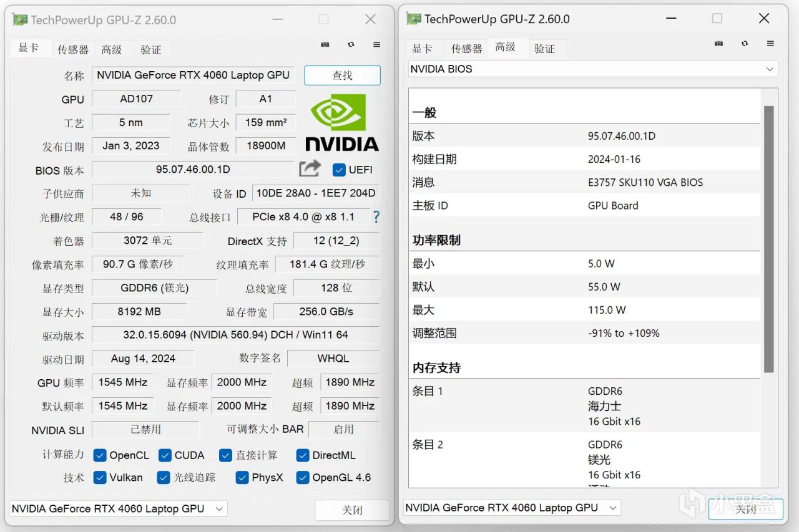This screenshot has width=799, height=532.
Task: Click the 关闭 button in right GPU-Z window
Action: 745,509
